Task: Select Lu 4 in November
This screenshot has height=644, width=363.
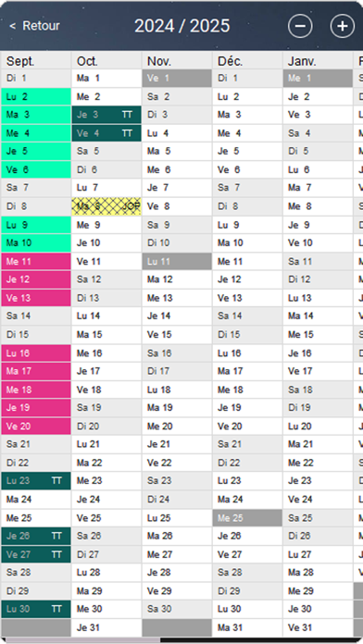Action: coord(177,133)
